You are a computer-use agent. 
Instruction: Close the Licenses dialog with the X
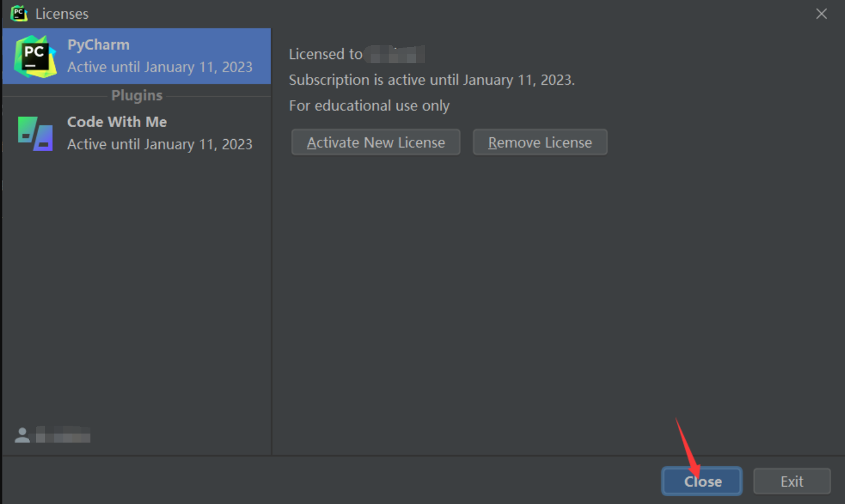point(821,14)
